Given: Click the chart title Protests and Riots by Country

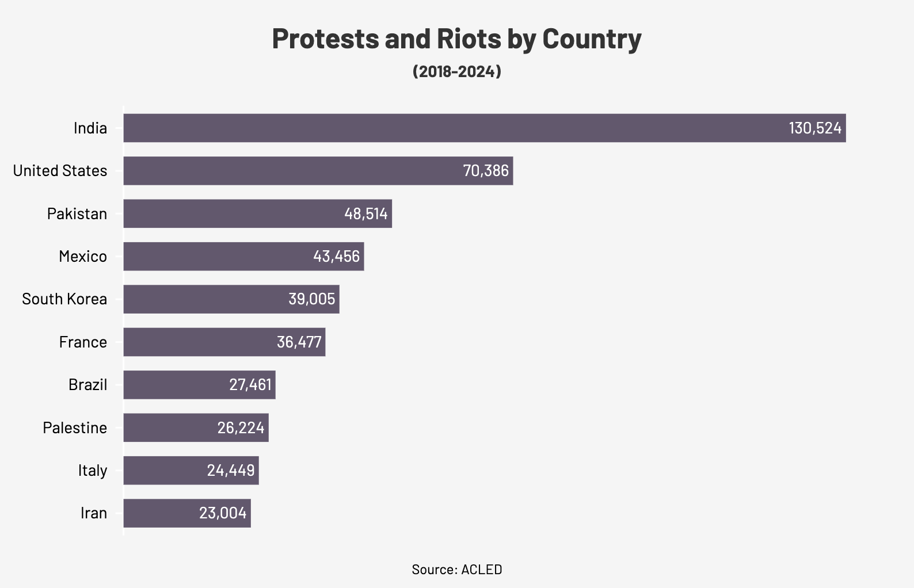Looking at the screenshot, I should [456, 39].
